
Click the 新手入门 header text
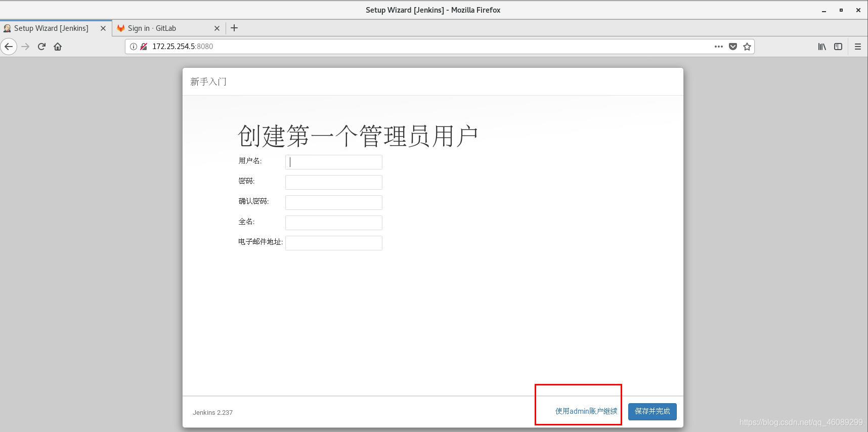click(208, 81)
